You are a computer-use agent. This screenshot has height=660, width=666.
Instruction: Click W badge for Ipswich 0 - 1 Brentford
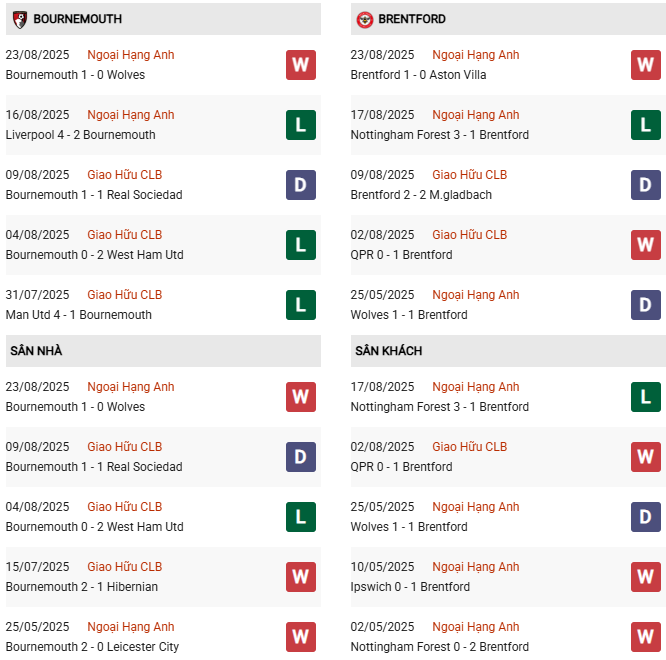point(645,577)
